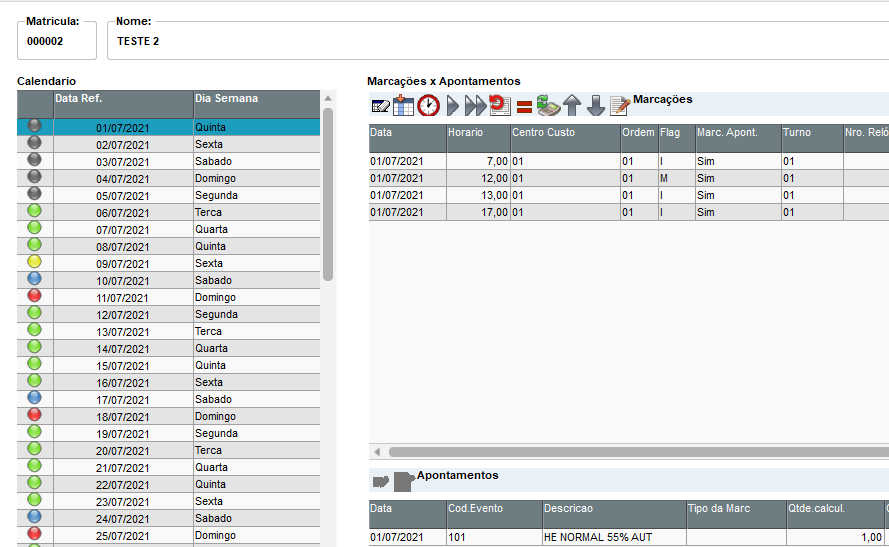Click the document with pencil edit icon

620,105
